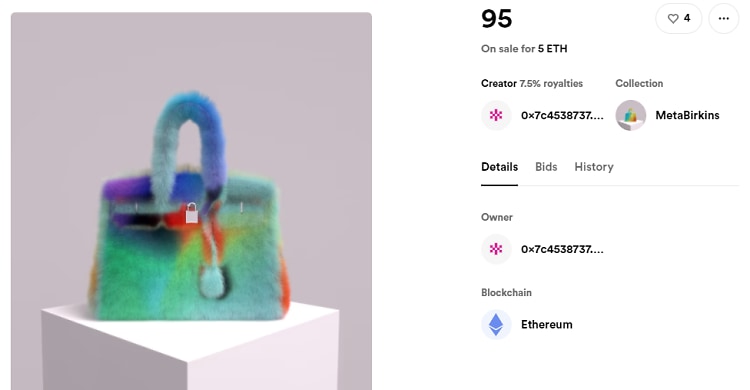Click the creator's pink avatar icon
Image resolution: width=750 pixels, height=390 pixels.
496,115
